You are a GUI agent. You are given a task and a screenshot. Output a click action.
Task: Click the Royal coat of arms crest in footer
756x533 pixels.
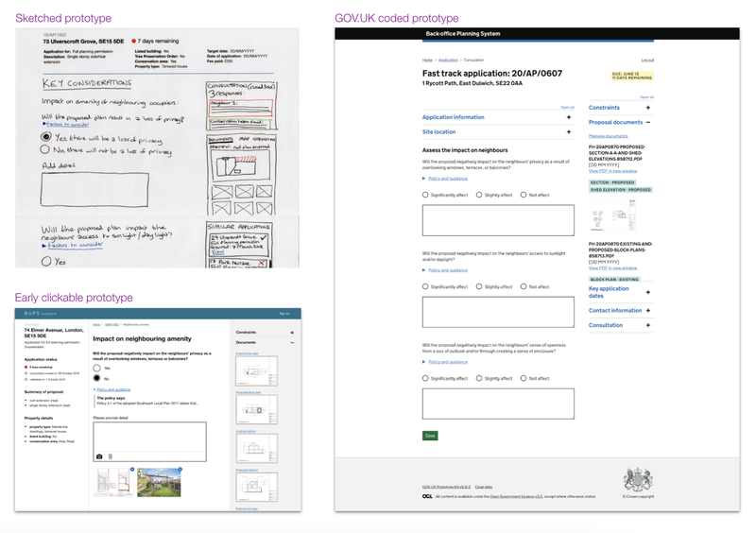coord(639,479)
